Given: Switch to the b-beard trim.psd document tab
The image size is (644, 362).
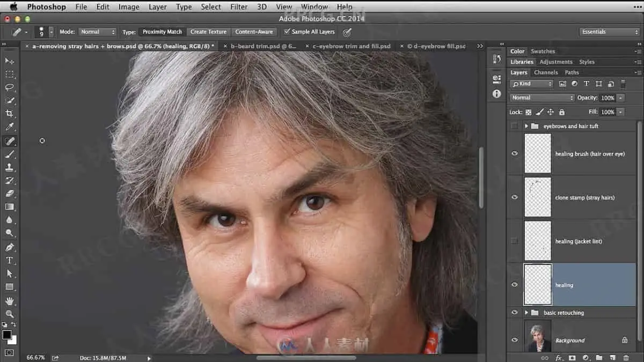Looking at the screenshot, I should click(264, 46).
